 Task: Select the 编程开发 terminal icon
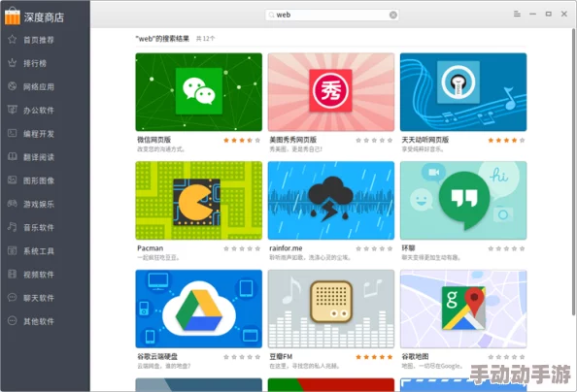point(13,133)
